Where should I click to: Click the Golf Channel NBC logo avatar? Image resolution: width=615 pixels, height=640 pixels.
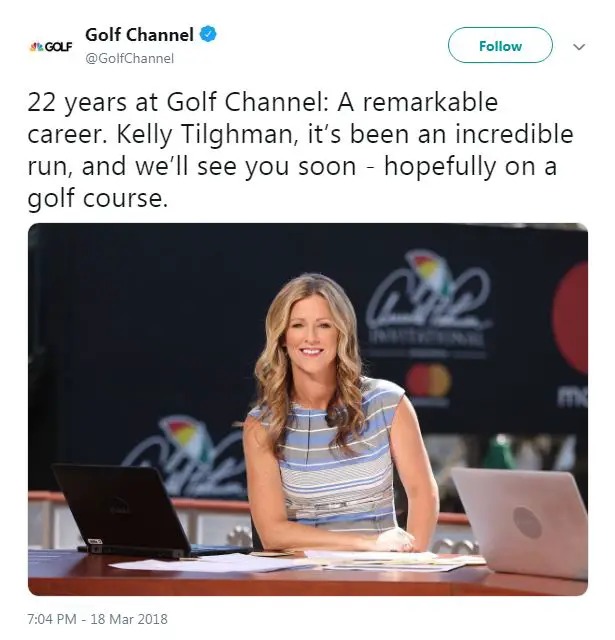[x=51, y=47]
